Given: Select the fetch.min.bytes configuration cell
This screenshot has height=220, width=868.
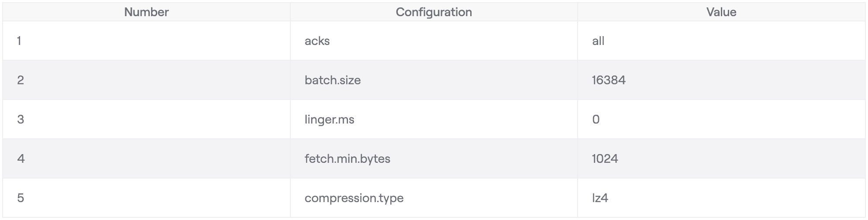Looking at the screenshot, I should point(348,159).
